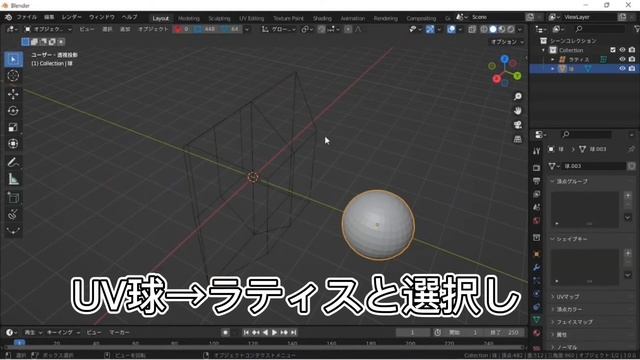The image size is (640, 360).
Task: Open the Object Data green triangle tab
Action: 537,320
